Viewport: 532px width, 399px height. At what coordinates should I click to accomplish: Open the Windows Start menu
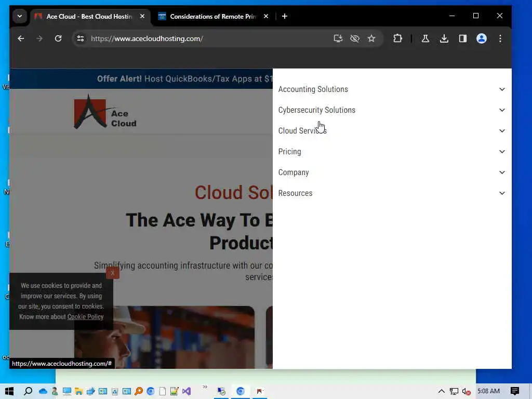9,391
